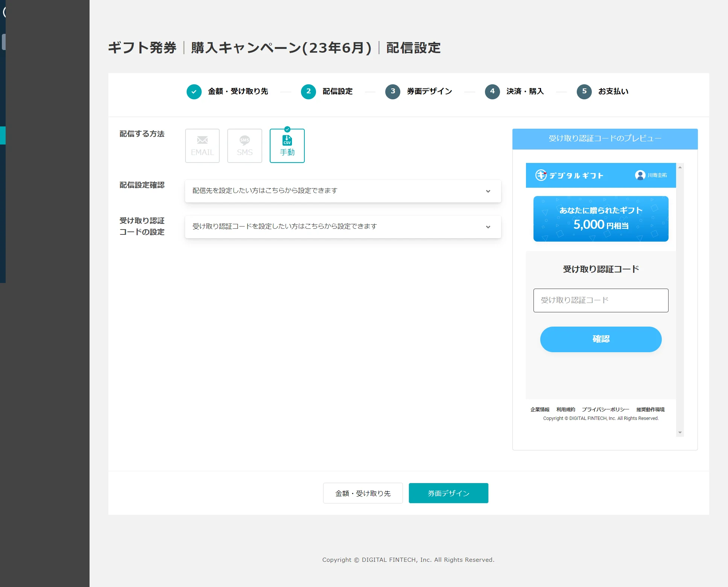Image resolution: width=728 pixels, height=587 pixels.
Task: Open the プライバシーポリシー link
Action: point(606,409)
